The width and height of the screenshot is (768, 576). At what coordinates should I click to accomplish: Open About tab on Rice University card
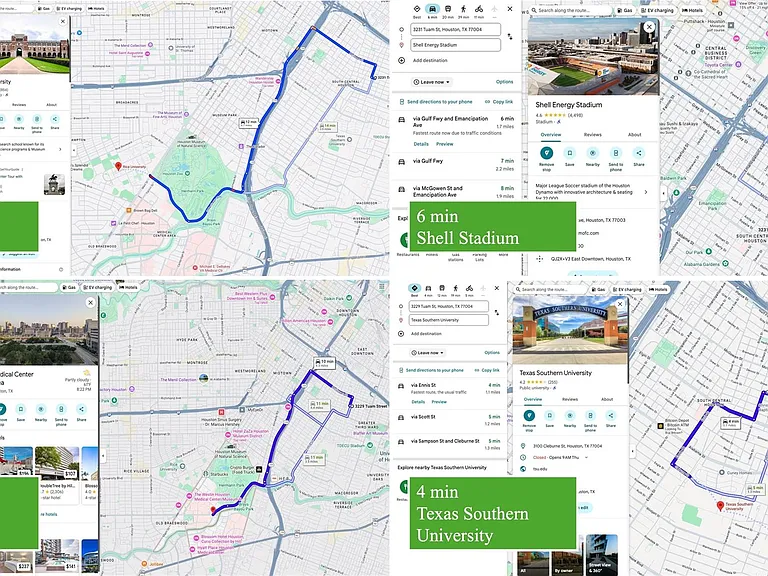tap(51, 104)
